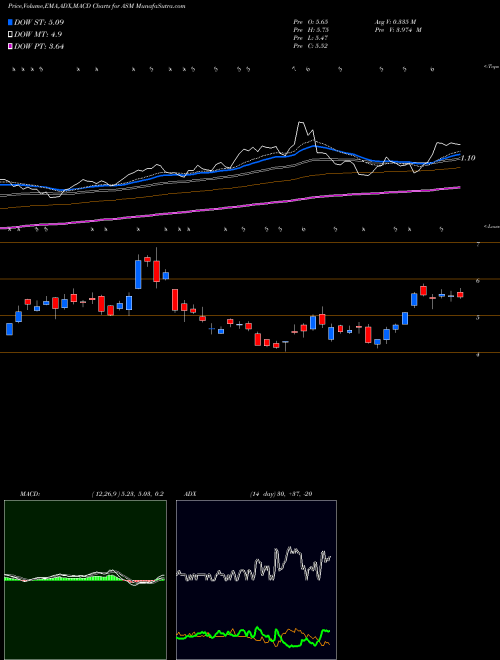Click the MACD '(12,26,9) 5.23, 5.03, 0.2' values
Screen dimensions: 500x660
[128, 494]
